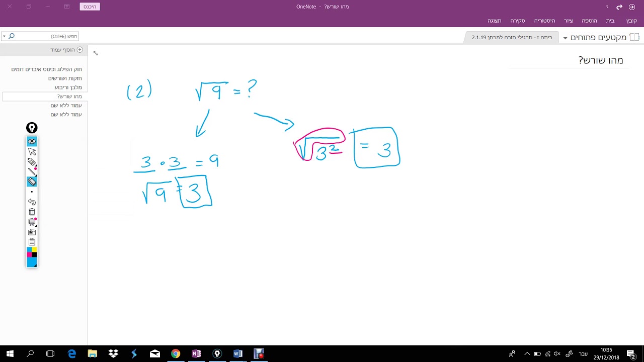Undo last stroke with the undo arrow
Image resolution: width=644 pixels, height=362 pixels.
tap(32, 202)
